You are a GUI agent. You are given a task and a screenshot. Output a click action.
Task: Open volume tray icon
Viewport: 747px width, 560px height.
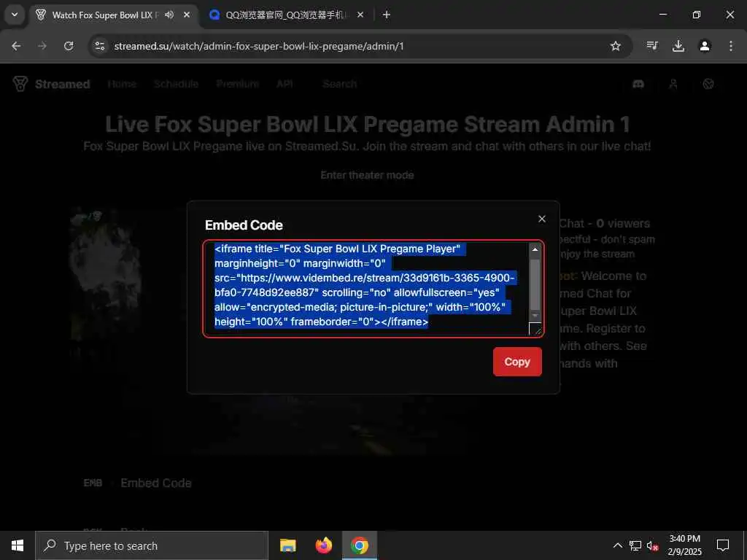pyautogui.click(x=653, y=545)
